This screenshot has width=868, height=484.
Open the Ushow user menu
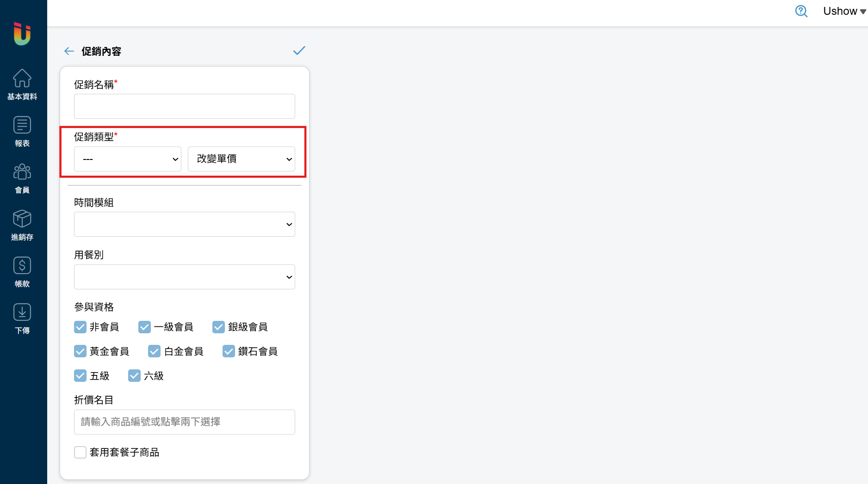coord(844,11)
